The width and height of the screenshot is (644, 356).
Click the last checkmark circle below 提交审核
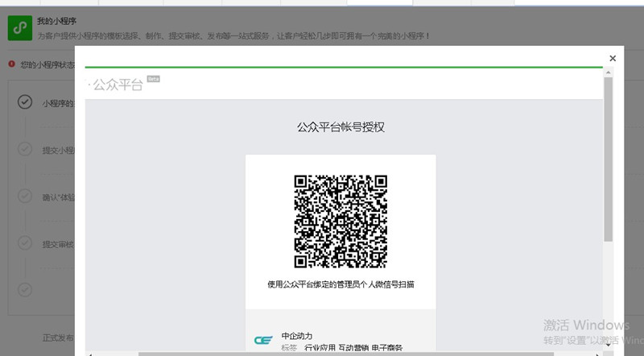[x=25, y=290]
